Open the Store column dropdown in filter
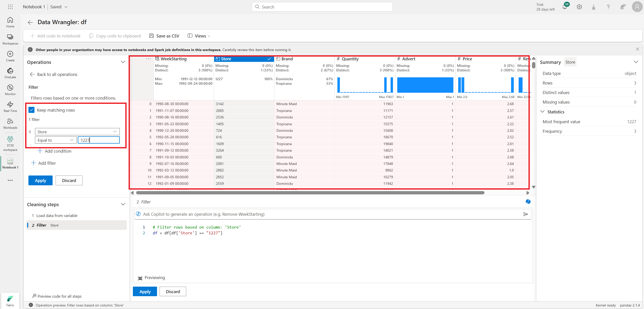The image size is (644, 309). pyautogui.click(x=77, y=132)
